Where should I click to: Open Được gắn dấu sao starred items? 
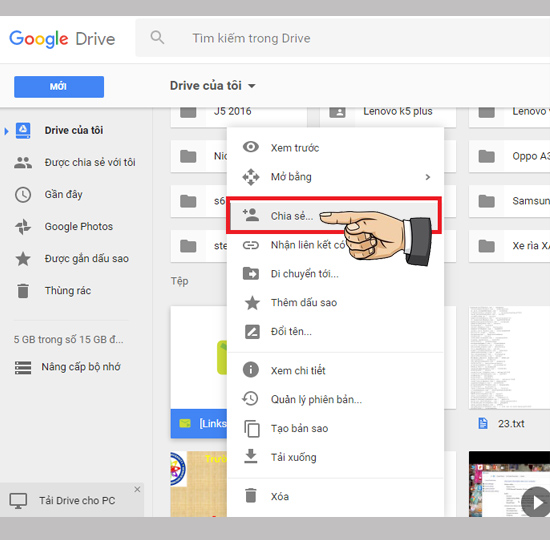pyautogui.click(x=86, y=259)
